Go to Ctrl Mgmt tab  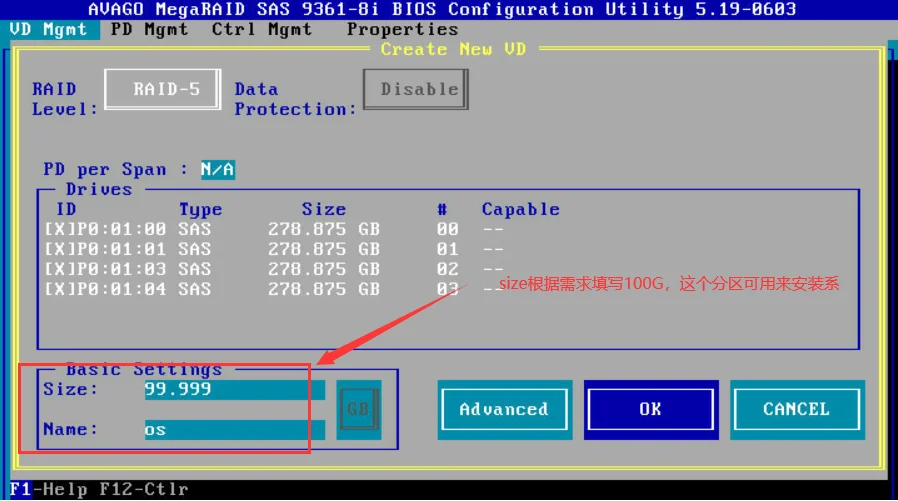pos(262,29)
